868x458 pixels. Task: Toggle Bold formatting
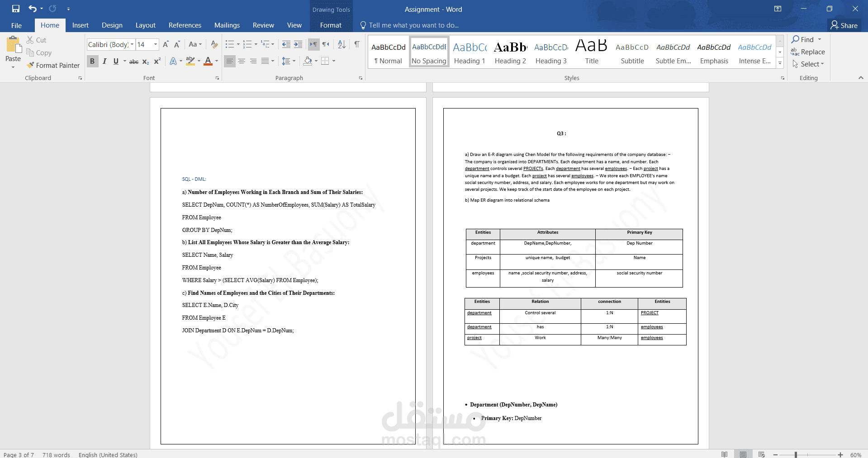pyautogui.click(x=92, y=61)
